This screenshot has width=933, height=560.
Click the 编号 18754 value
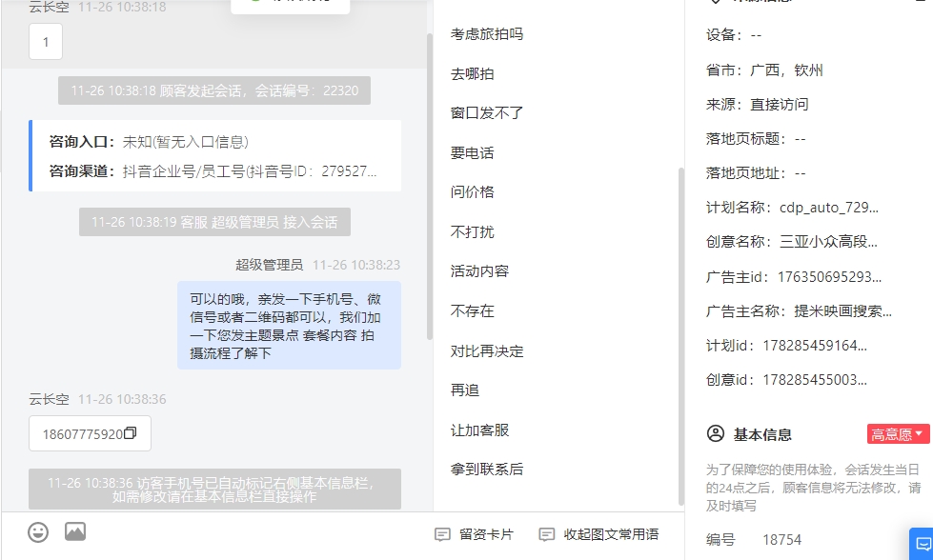click(x=781, y=540)
